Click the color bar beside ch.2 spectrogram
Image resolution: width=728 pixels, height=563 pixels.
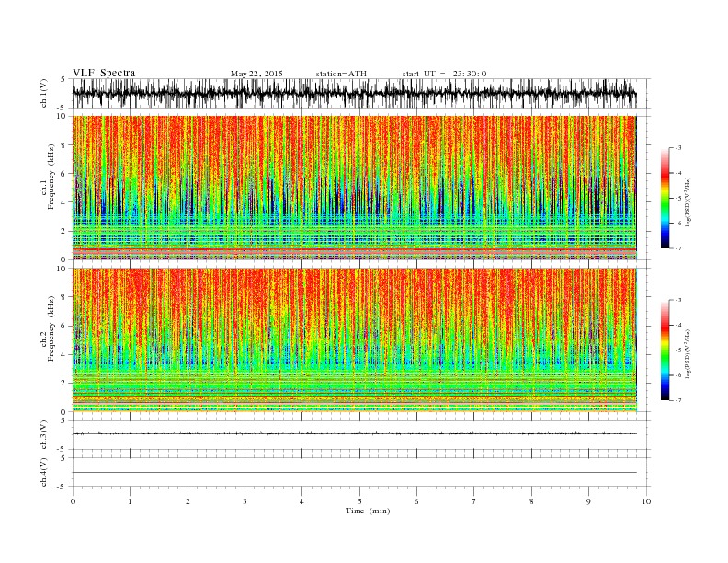pos(665,350)
